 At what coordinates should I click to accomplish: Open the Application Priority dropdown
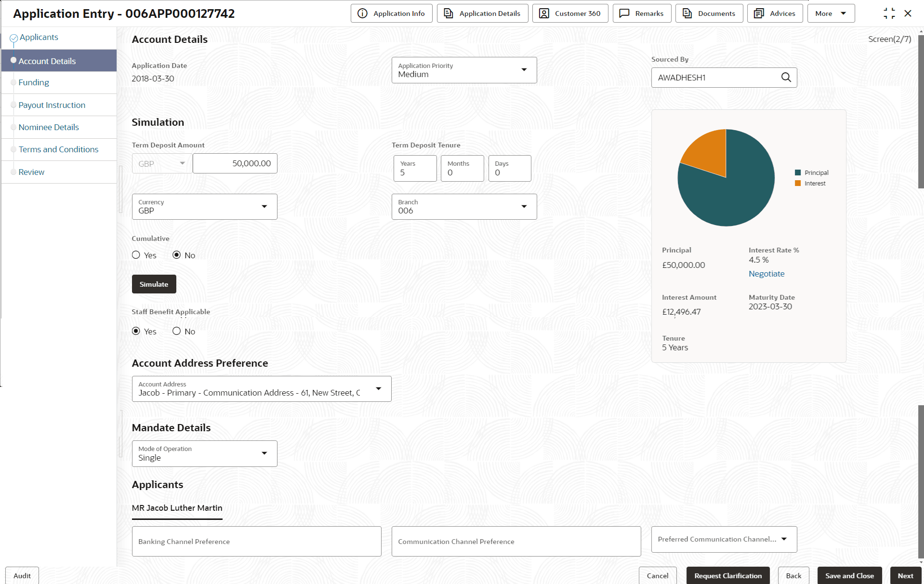[x=524, y=70]
